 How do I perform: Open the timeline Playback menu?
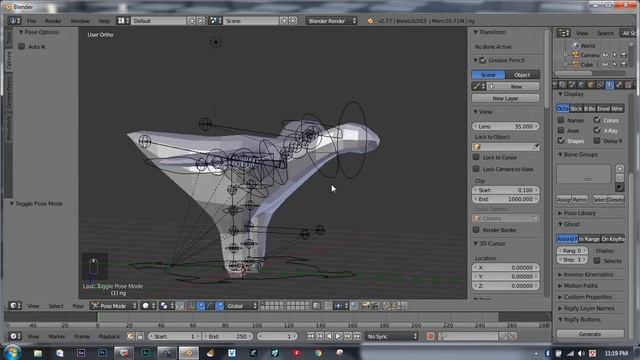point(109,336)
